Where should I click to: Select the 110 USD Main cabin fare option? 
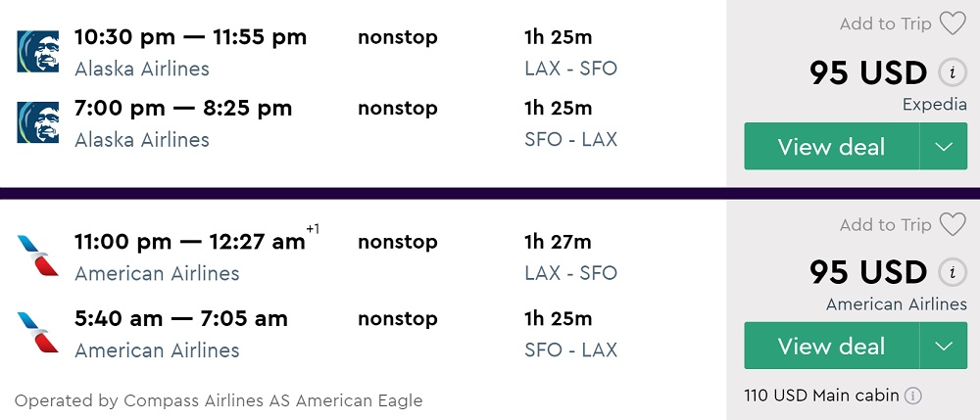[x=821, y=397]
